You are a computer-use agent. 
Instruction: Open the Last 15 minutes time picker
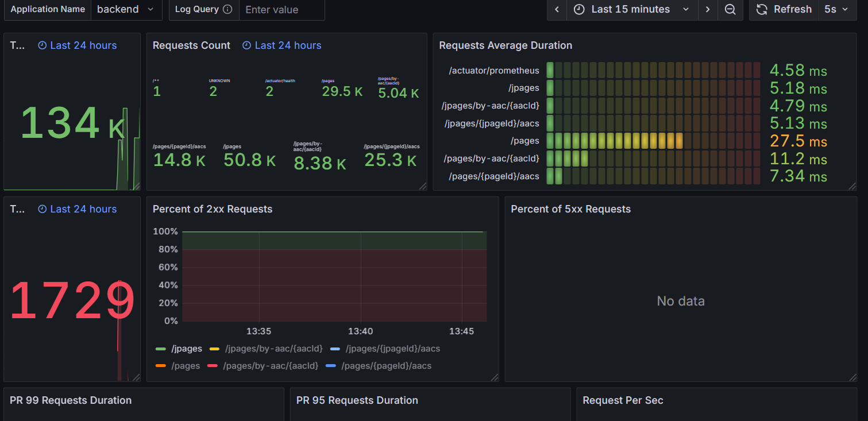631,10
